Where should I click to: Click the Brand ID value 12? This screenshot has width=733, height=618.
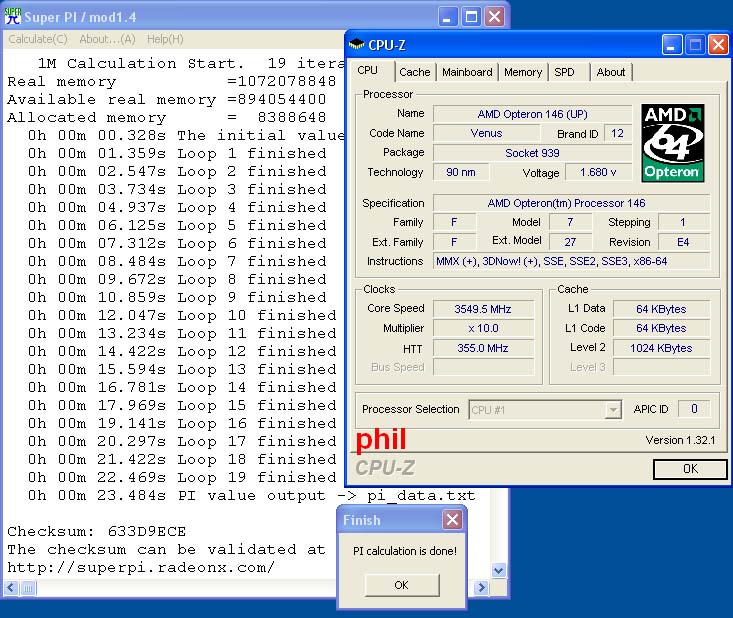(x=617, y=133)
